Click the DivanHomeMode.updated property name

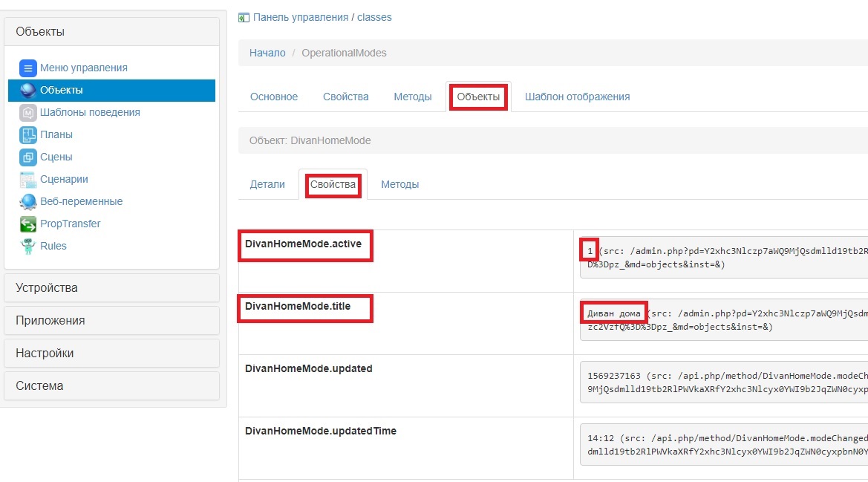point(309,368)
